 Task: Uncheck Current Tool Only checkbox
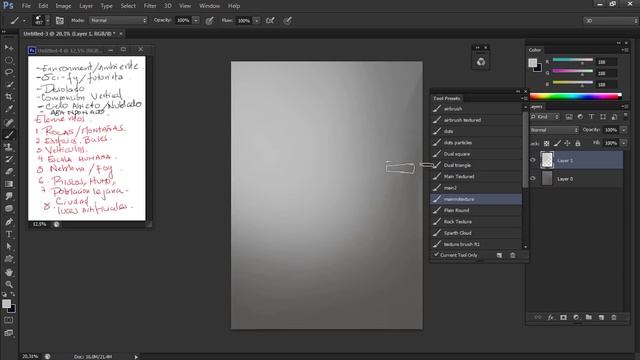(436, 254)
